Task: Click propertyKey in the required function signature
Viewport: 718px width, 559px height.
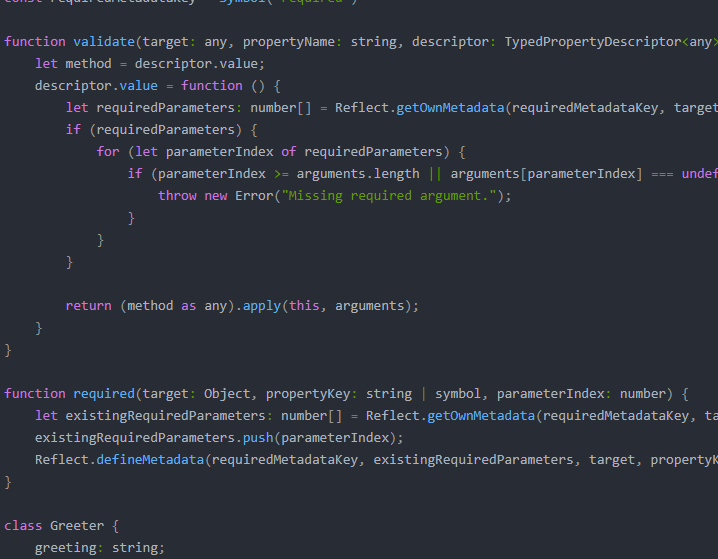Action: tap(308, 393)
